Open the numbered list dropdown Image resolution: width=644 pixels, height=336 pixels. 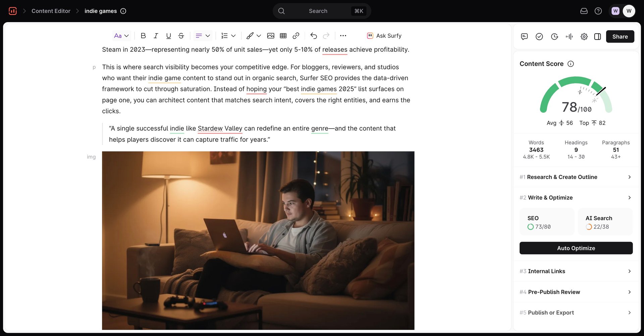coord(228,36)
